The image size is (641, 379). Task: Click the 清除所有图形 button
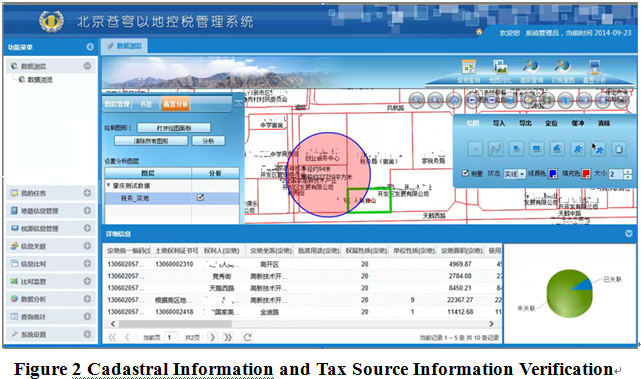(151, 141)
